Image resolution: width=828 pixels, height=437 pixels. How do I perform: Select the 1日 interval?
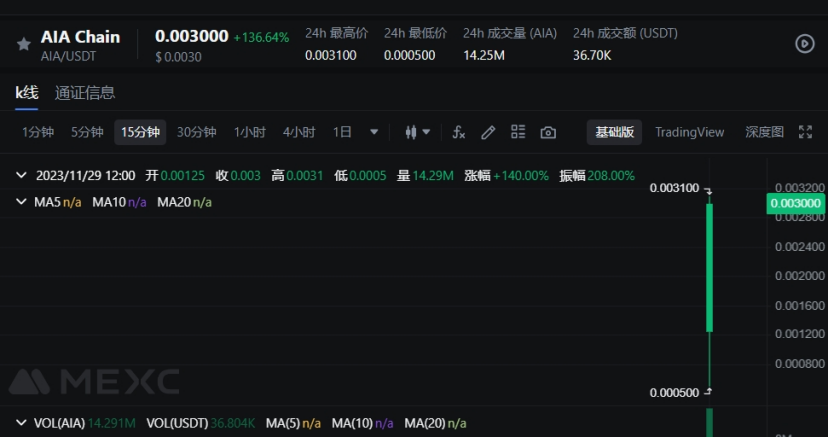pyautogui.click(x=342, y=132)
